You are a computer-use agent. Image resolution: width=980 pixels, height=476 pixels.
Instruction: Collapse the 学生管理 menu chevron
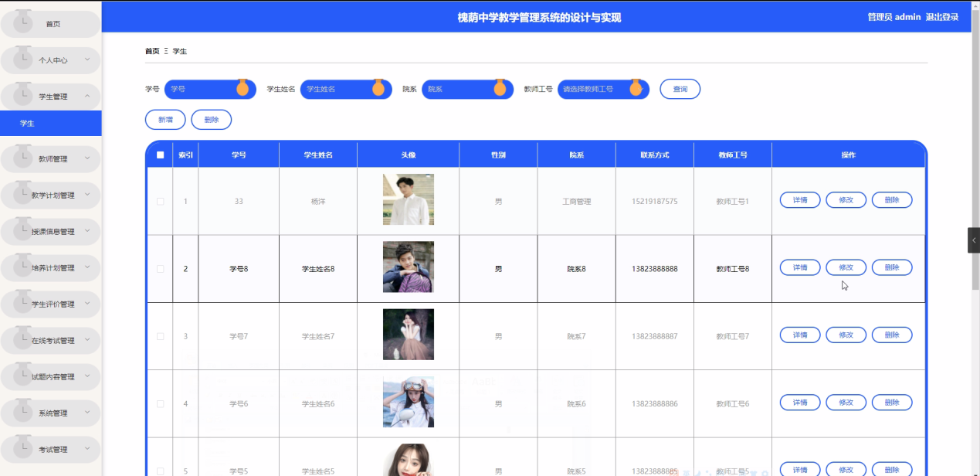tap(87, 96)
